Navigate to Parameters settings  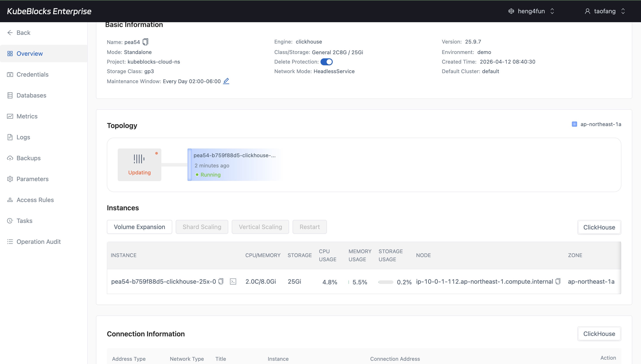click(32, 179)
